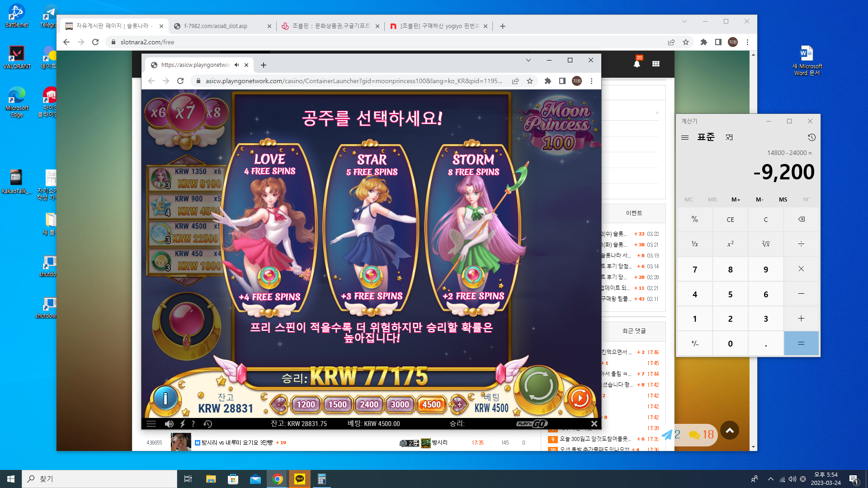Toggle calculator keep on top
This screenshot has width=868, height=488.
729,137
